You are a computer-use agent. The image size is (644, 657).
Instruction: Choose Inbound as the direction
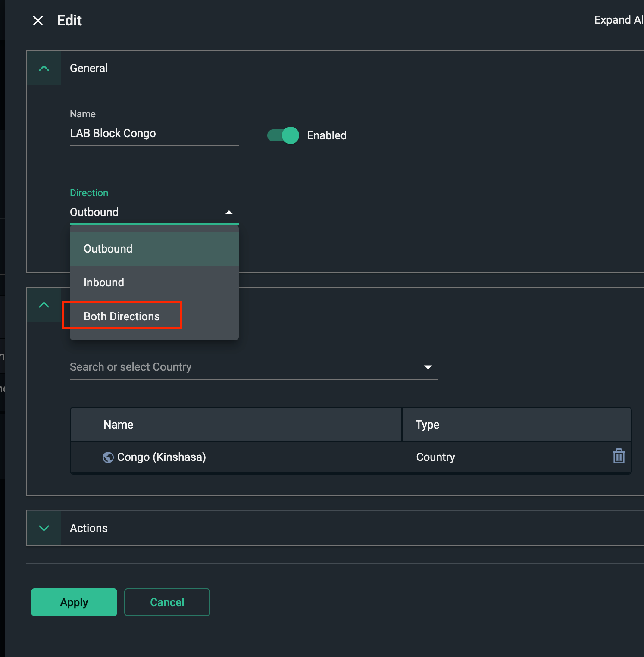[x=104, y=282]
